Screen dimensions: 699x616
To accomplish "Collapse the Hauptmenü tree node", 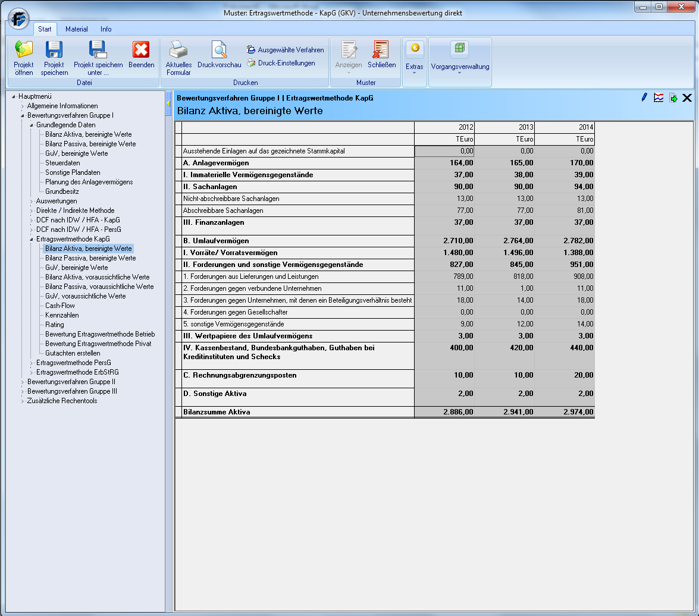I will click(14, 97).
